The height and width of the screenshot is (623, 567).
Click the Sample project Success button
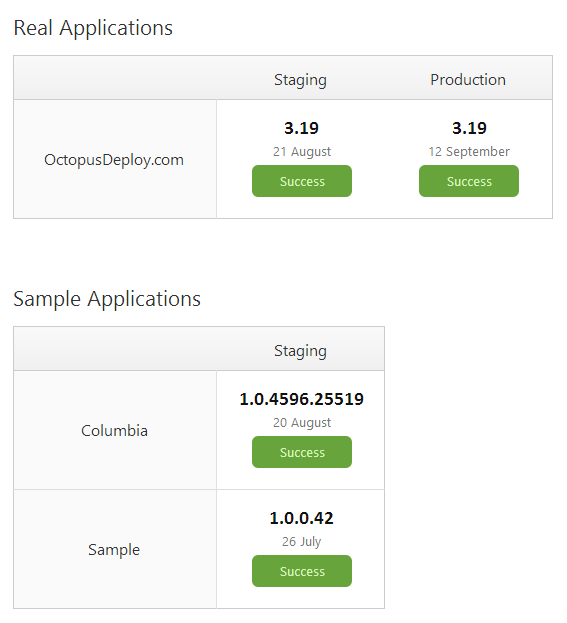(x=302, y=571)
